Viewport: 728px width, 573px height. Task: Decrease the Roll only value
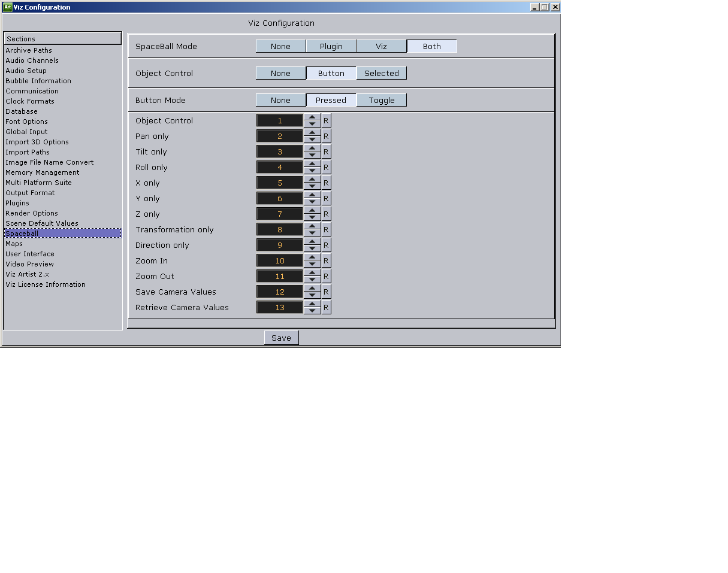coord(312,171)
